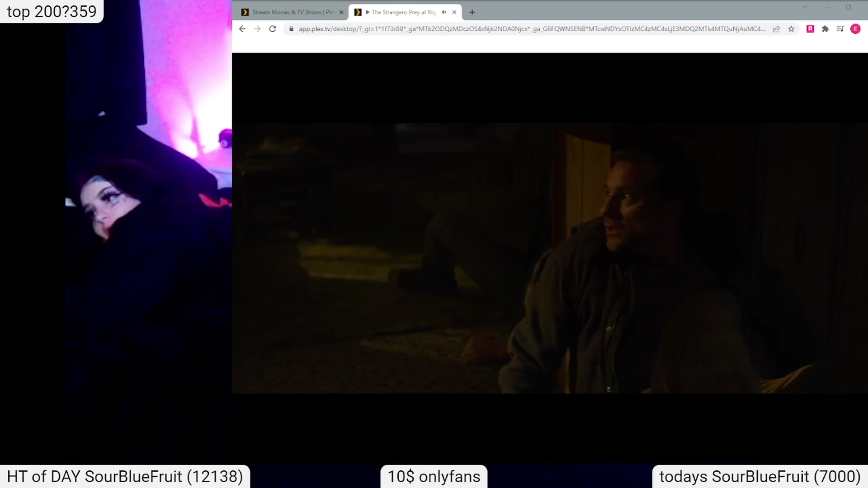Image resolution: width=868 pixels, height=488 pixels.
Task: Mute The Strangers tab audio icon
Action: [x=444, y=12]
